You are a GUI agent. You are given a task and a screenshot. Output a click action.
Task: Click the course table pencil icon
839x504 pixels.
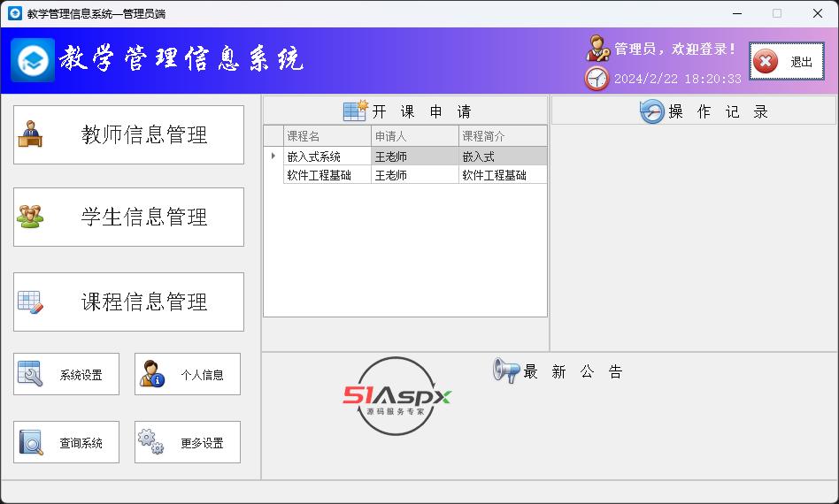[30, 302]
